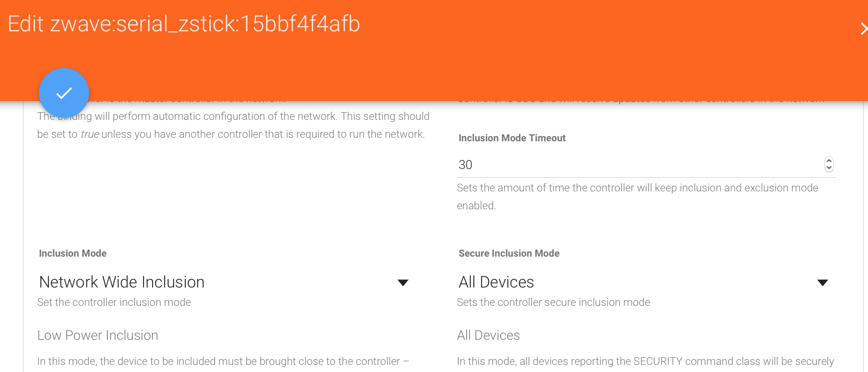Click the 'Sets the controller secure inclusion mode' hint
Image resolution: width=868 pixels, height=372 pixels.
click(x=553, y=302)
